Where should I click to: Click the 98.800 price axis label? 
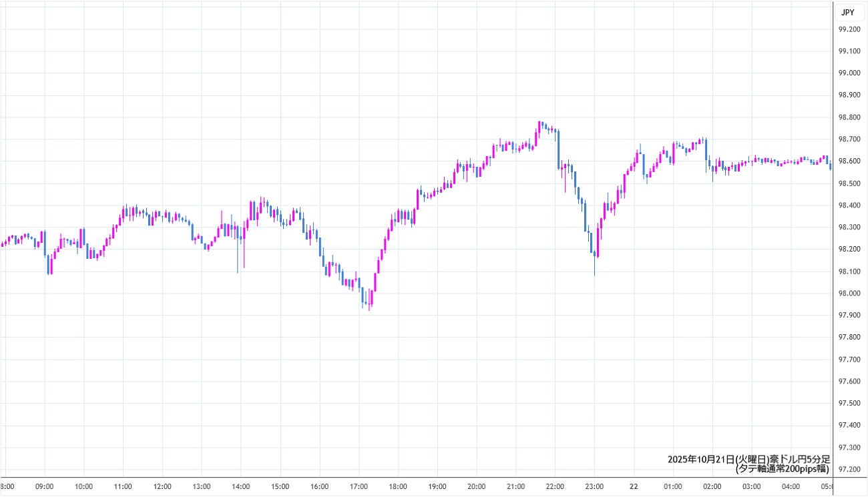click(849, 117)
